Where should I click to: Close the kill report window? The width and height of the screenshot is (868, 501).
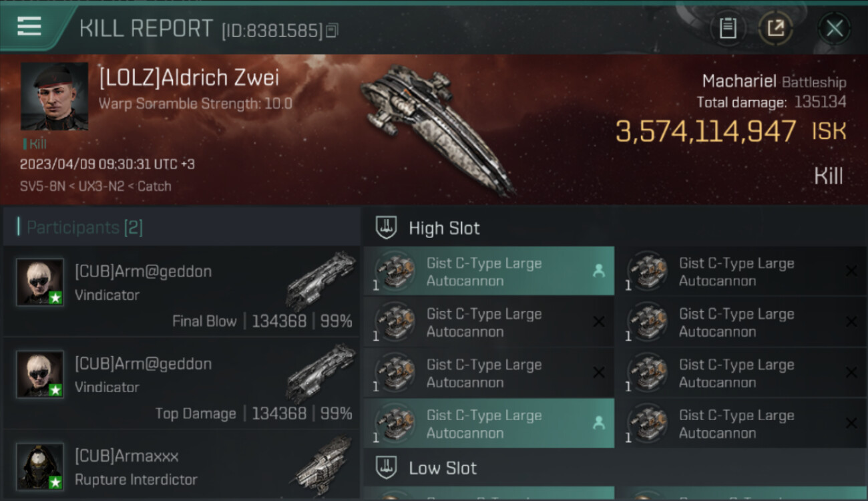(x=834, y=28)
